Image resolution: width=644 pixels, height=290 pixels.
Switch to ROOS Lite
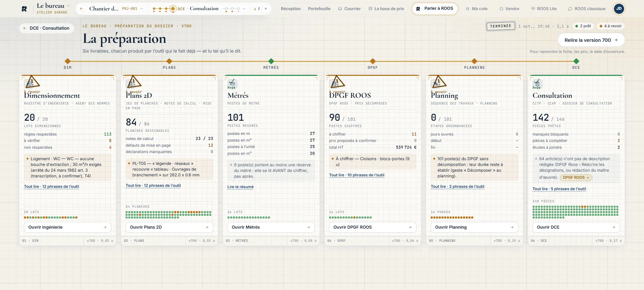pos(544,9)
